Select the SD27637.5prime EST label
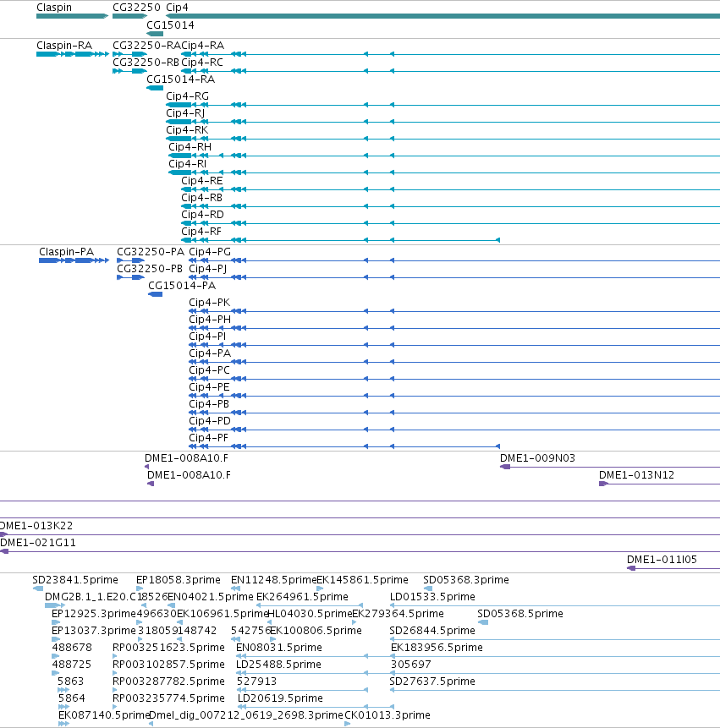Screen dimensions: 720x728 point(432,681)
